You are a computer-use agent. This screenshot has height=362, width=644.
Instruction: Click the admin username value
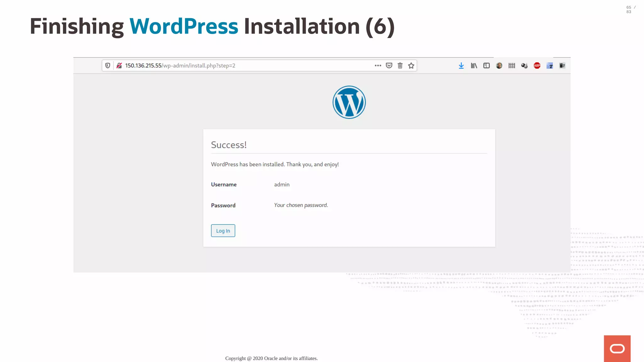(282, 184)
